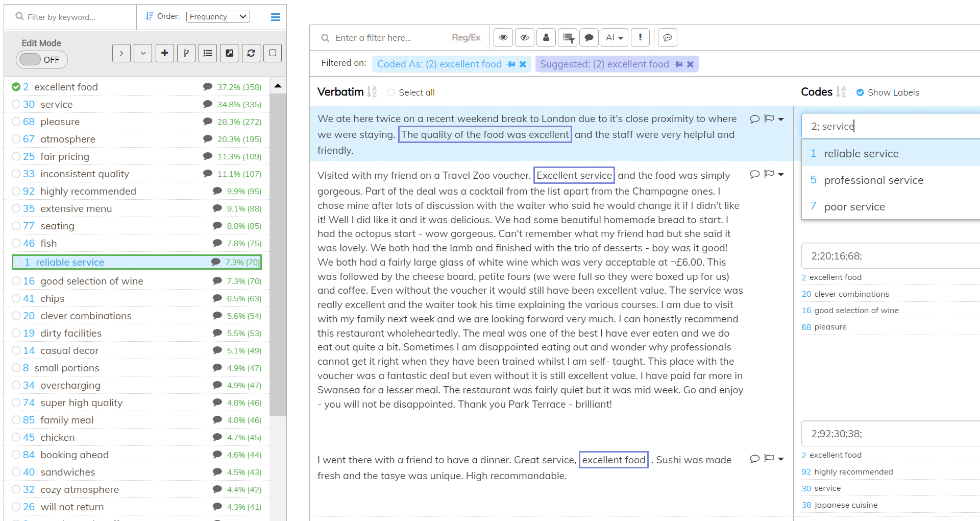Select the 'Select all' radio option

click(391, 92)
